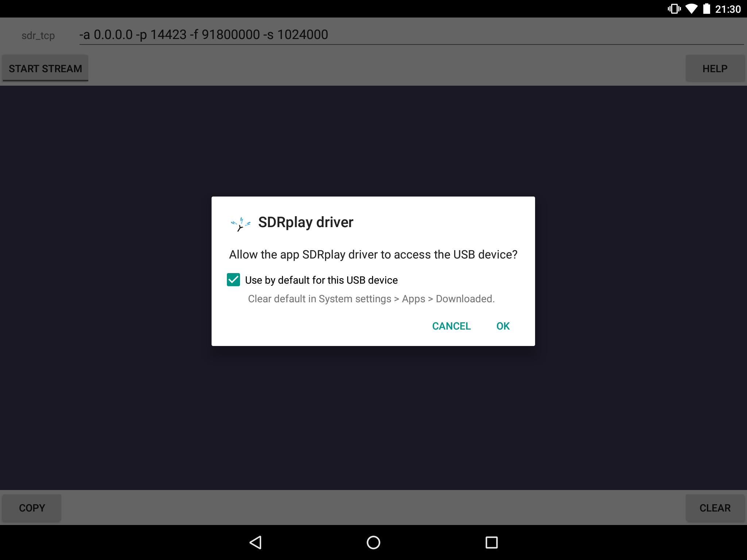Open recent apps with square icon
The image size is (747, 560).
click(491, 542)
